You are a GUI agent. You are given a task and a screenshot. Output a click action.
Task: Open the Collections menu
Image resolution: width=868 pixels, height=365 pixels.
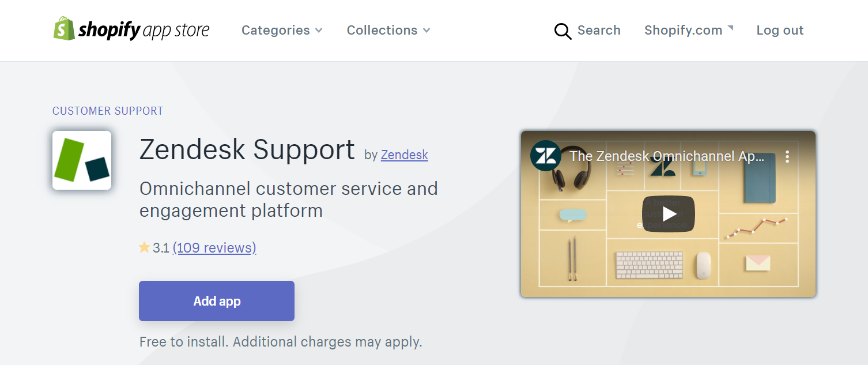(388, 30)
